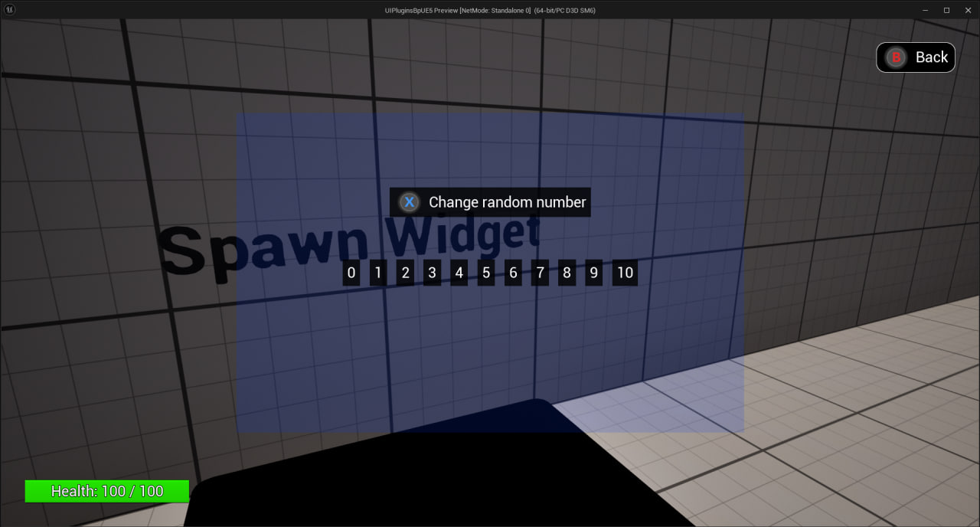The width and height of the screenshot is (980, 527).
Task: Select number tile 7
Action: coord(540,273)
